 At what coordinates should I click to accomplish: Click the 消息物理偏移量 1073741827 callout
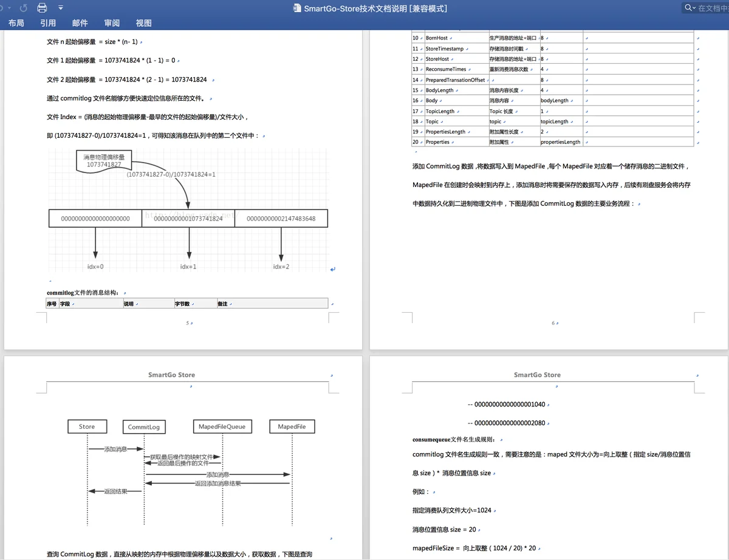104,161
